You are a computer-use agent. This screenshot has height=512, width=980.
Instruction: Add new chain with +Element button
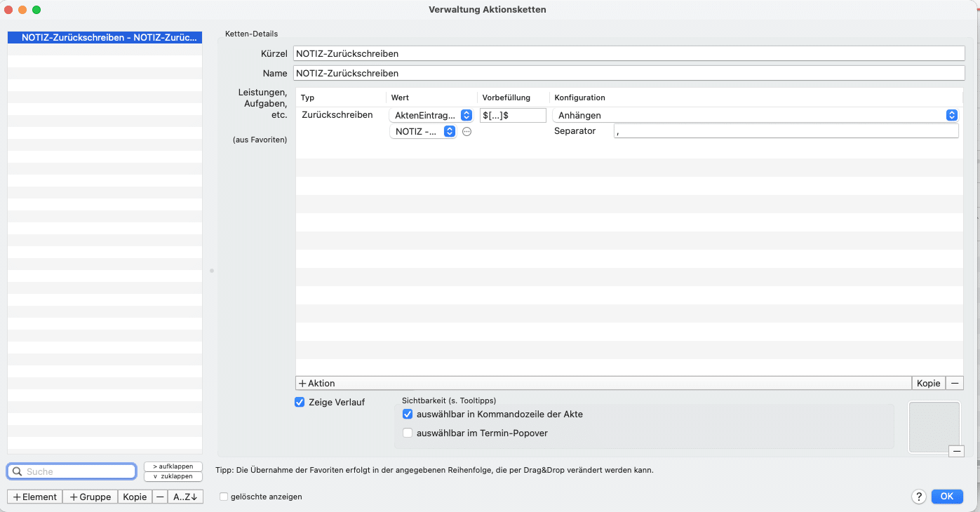click(35, 497)
